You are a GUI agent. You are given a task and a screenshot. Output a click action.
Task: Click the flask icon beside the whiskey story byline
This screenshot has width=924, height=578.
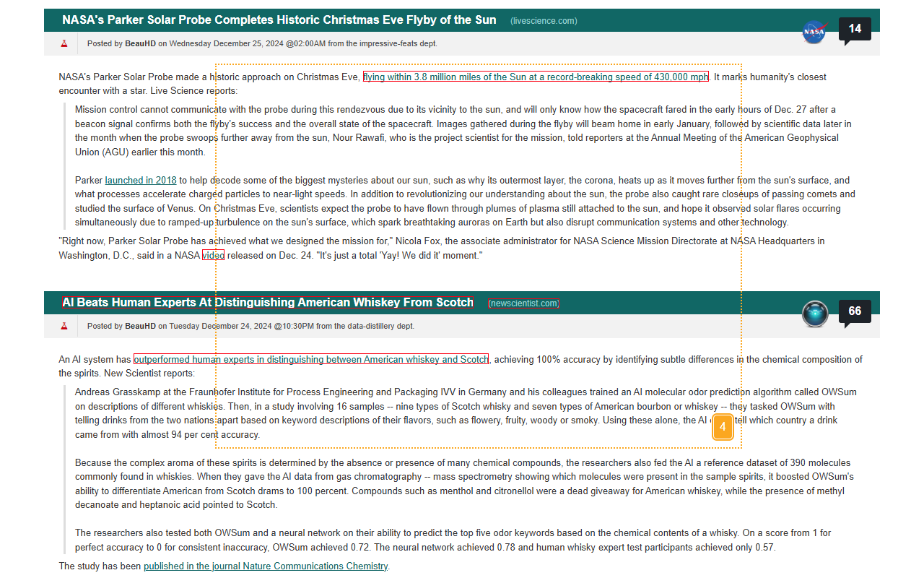64,326
